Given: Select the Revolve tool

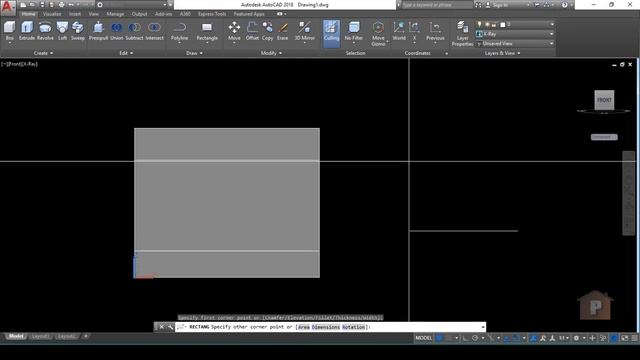Looking at the screenshot, I should pos(45,31).
